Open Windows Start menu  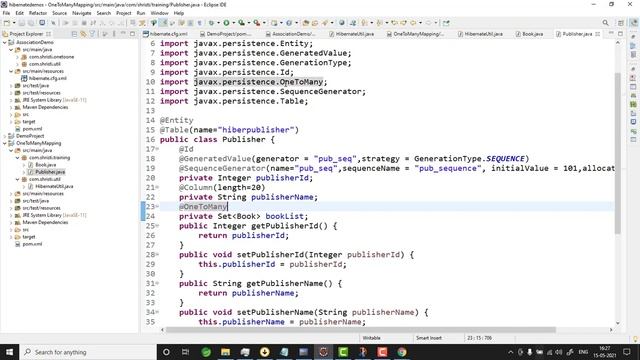(x=9, y=352)
